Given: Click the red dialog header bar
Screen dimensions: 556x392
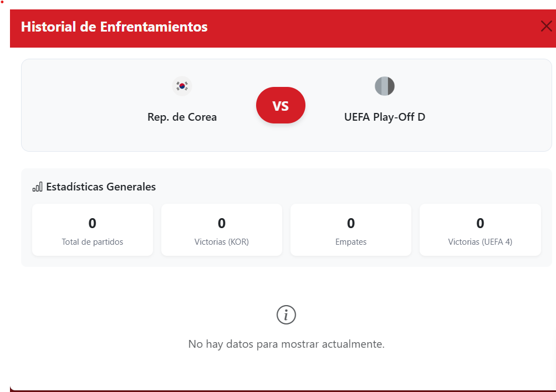Looking at the screenshot, I should 360,28.
